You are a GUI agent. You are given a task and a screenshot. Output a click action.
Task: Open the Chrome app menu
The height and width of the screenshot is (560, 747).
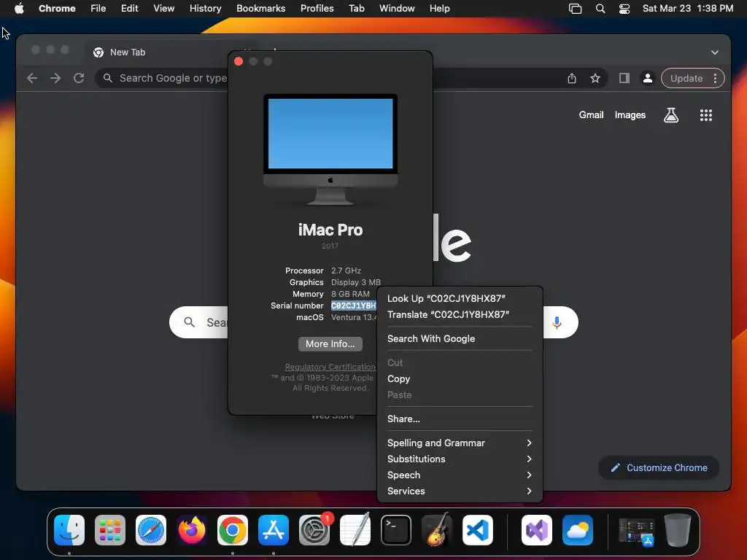click(57, 9)
